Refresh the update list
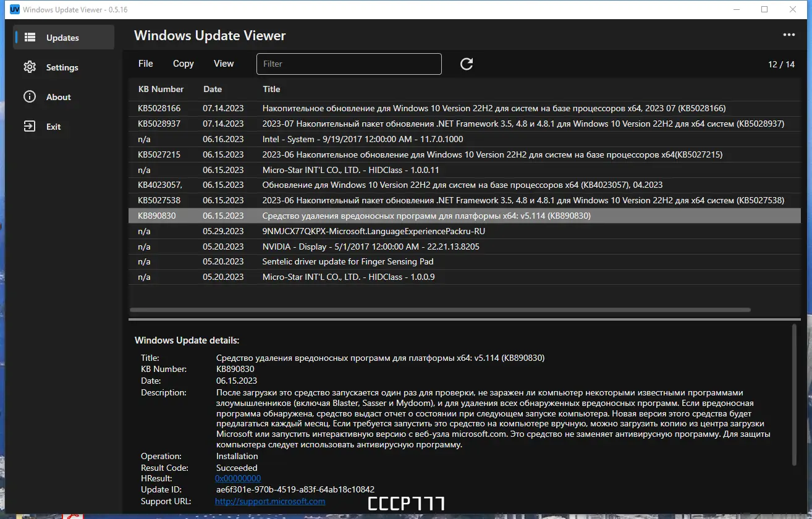Image resolution: width=812 pixels, height=519 pixels. coord(467,64)
